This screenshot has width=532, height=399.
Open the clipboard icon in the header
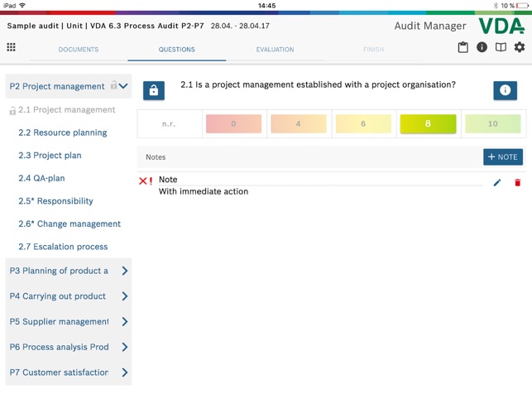[x=463, y=47]
